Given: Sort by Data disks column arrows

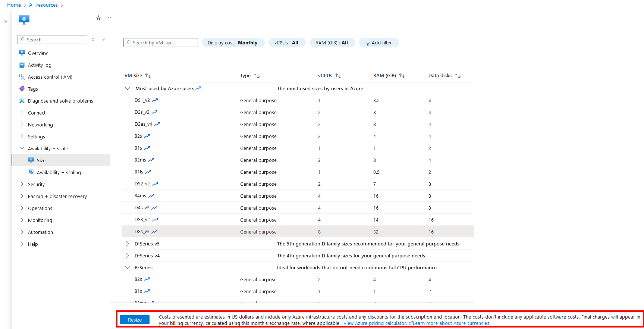Looking at the screenshot, I should [x=458, y=76].
